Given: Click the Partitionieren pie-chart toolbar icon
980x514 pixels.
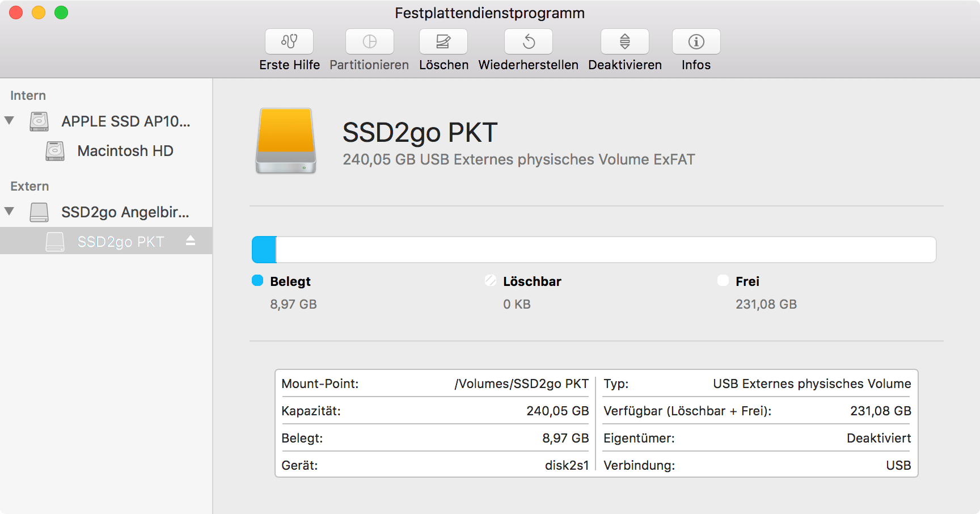Looking at the screenshot, I should (x=370, y=41).
